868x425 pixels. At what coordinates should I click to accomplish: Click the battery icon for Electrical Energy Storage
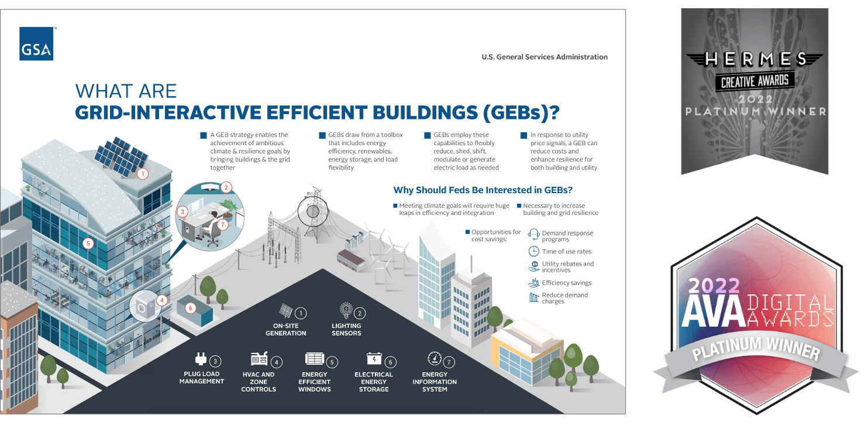pos(374,358)
